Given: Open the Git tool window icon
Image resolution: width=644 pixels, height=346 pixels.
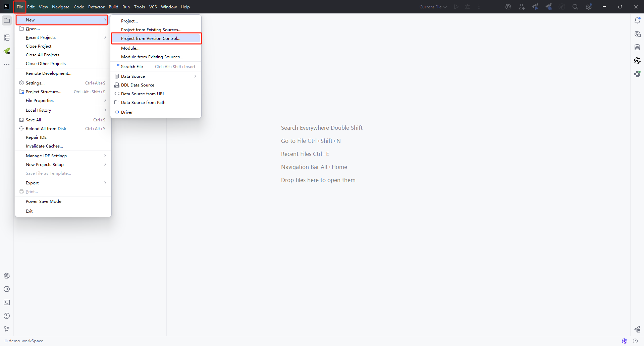Looking at the screenshot, I should pyautogui.click(x=7, y=329).
